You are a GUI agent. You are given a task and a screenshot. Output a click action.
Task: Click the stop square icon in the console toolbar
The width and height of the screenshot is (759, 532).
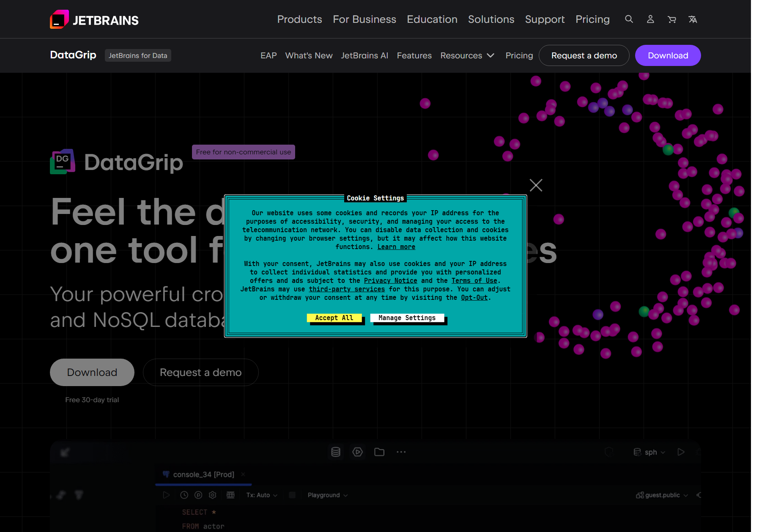[292, 495]
